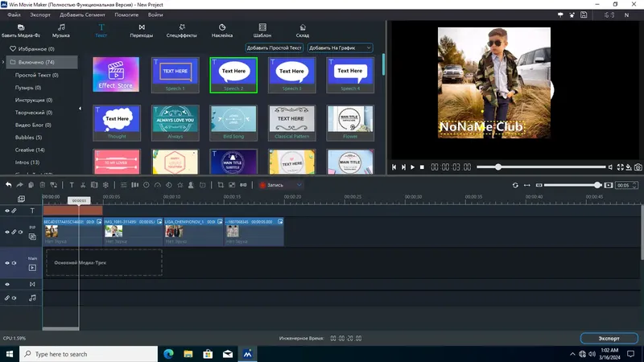Open the Экспорт menu
The width and height of the screenshot is (644, 362).
(40, 14)
